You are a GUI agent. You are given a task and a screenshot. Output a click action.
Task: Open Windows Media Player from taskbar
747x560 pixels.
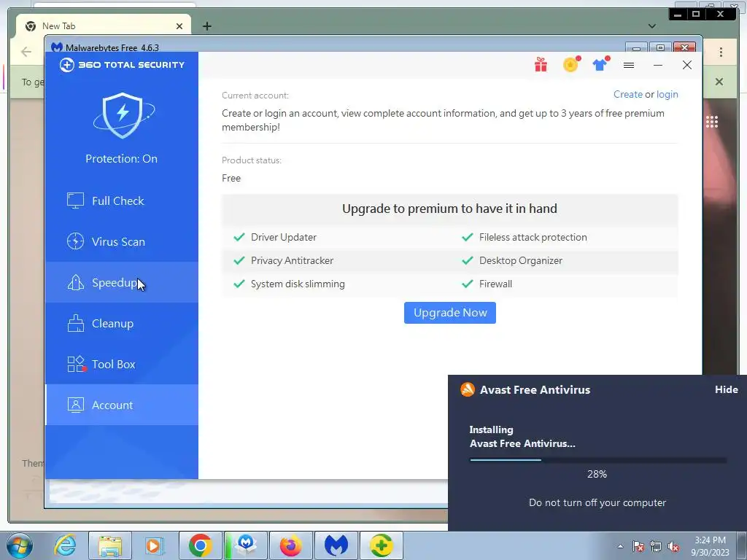click(x=155, y=545)
